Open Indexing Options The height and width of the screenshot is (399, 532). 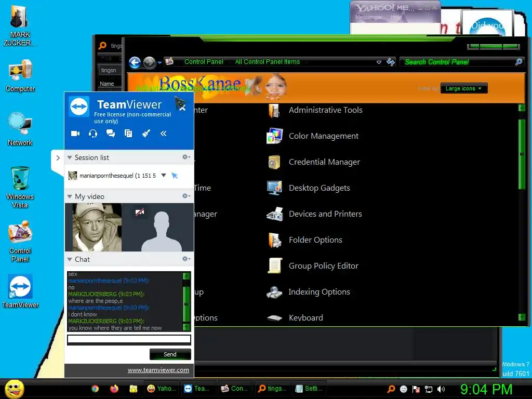click(309, 292)
